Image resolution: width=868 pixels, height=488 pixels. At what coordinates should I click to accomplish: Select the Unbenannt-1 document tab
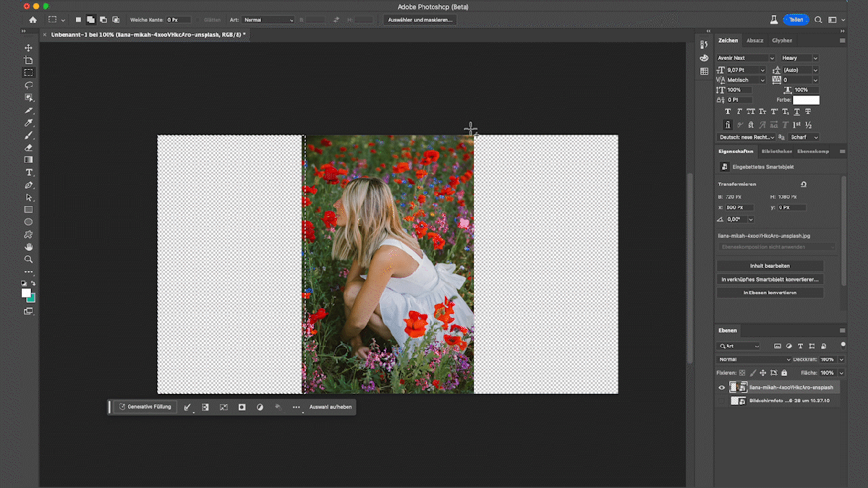coord(148,34)
